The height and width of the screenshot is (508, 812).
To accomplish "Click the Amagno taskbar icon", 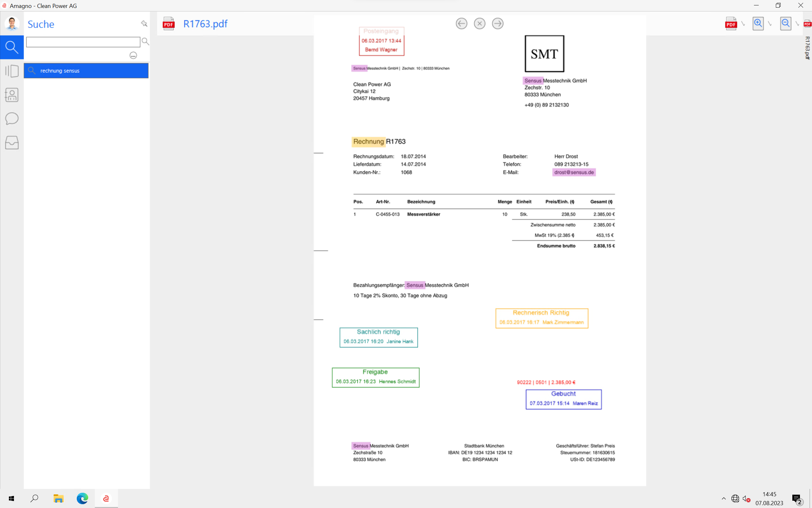I will tap(106, 498).
